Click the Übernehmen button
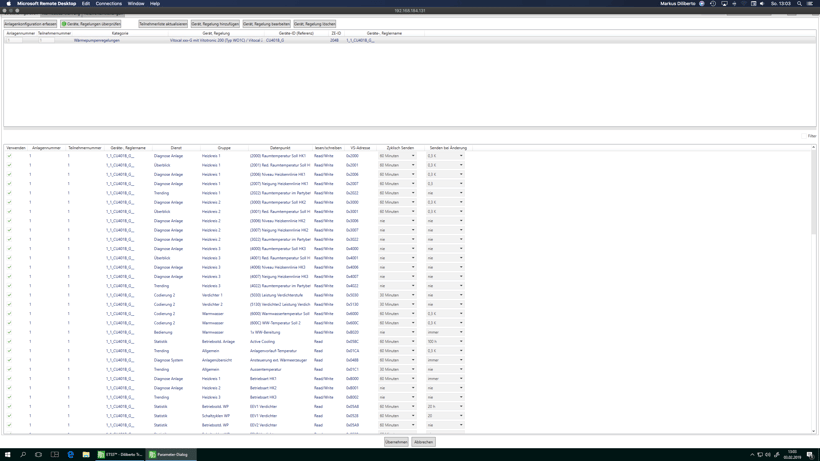The width and height of the screenshot is (820, 461). coord(396,442)
